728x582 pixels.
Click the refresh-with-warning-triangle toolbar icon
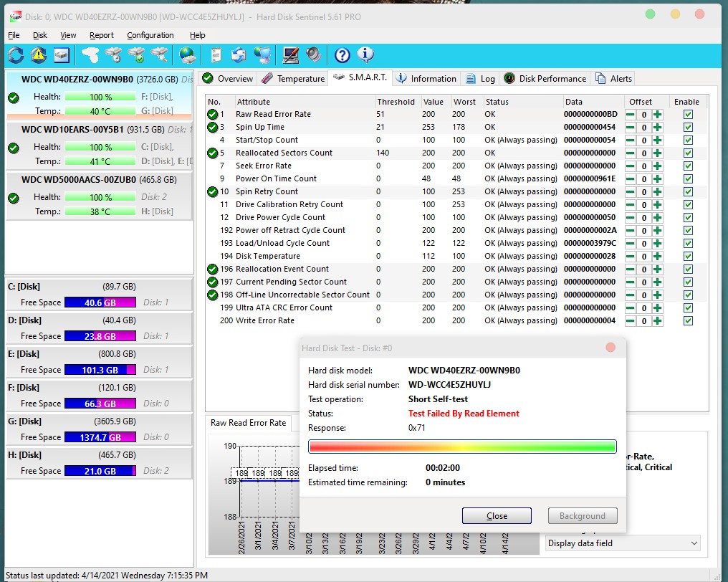[39, 55]
